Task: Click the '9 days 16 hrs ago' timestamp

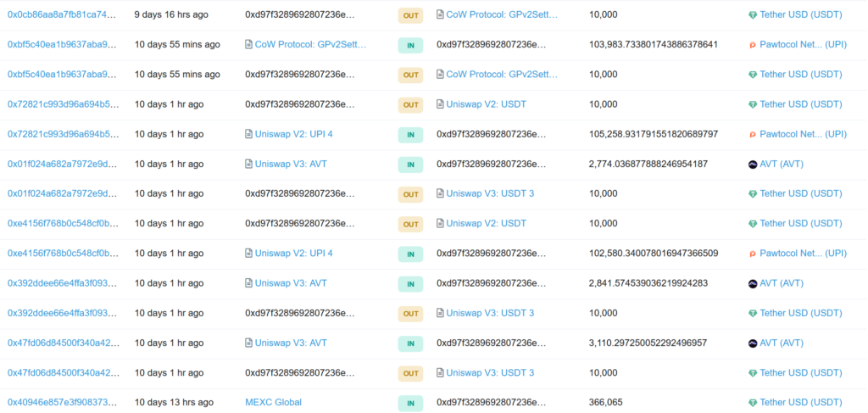Action: [171, 15]
